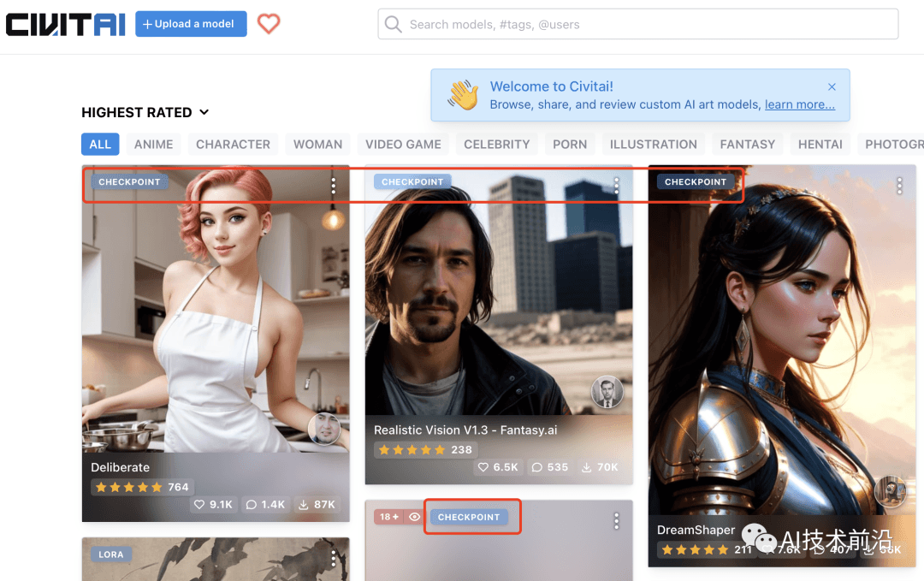Close the Welcome to Civitai banner
924x581 pixels.
click(x=832, y=86)
